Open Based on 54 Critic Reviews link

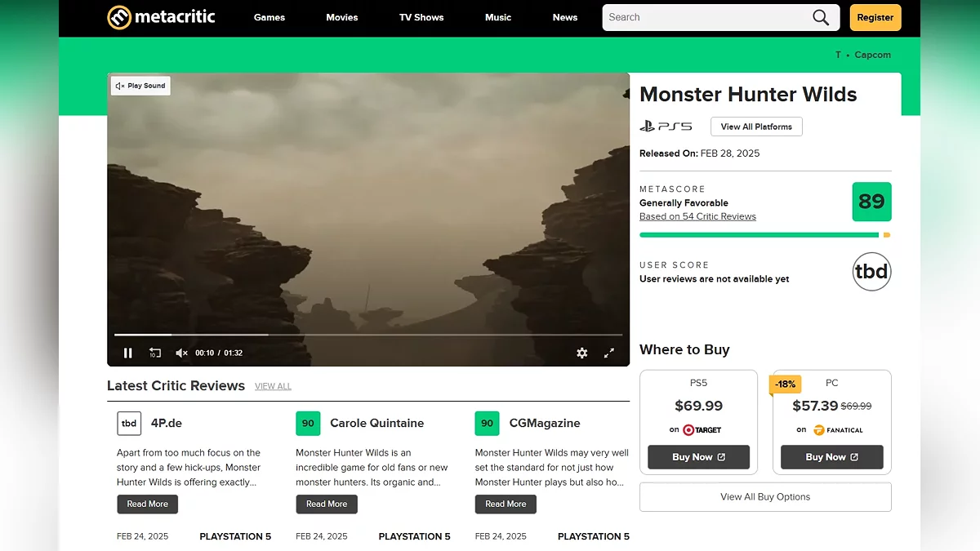coord(697,216)
